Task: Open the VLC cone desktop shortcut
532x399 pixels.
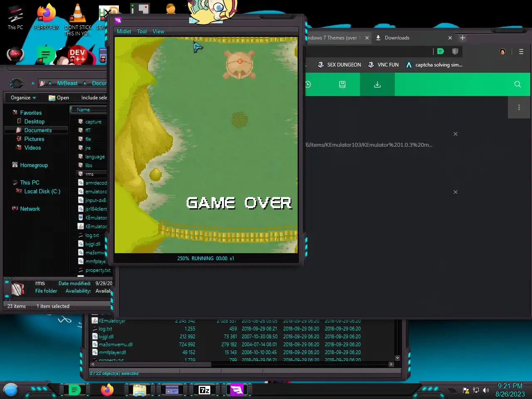Action: point(78,19)
